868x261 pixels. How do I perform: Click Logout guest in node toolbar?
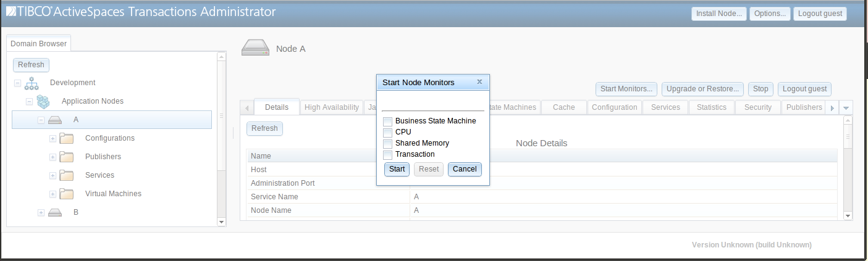(804, 89)
